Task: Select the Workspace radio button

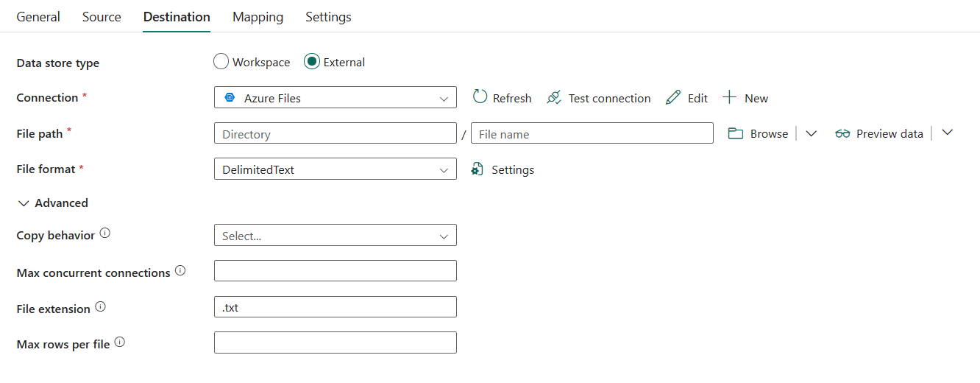Action: 221,62
